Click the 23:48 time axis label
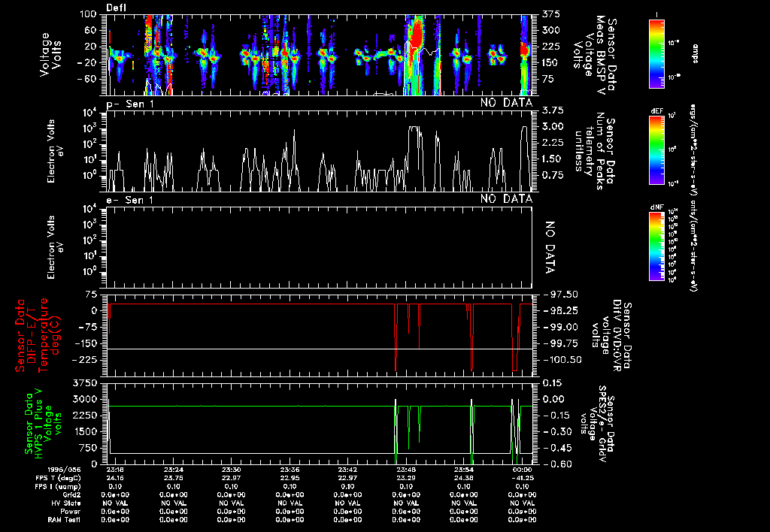The width and height of the screenshot is (770, 532). 406,470
